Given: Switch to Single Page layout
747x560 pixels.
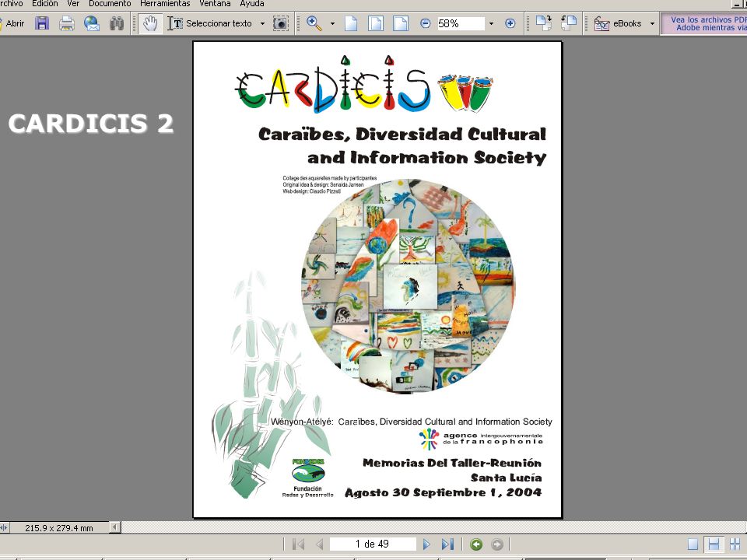Looking at the screenshot, I should pyautogui.click(x=693, y=544).
